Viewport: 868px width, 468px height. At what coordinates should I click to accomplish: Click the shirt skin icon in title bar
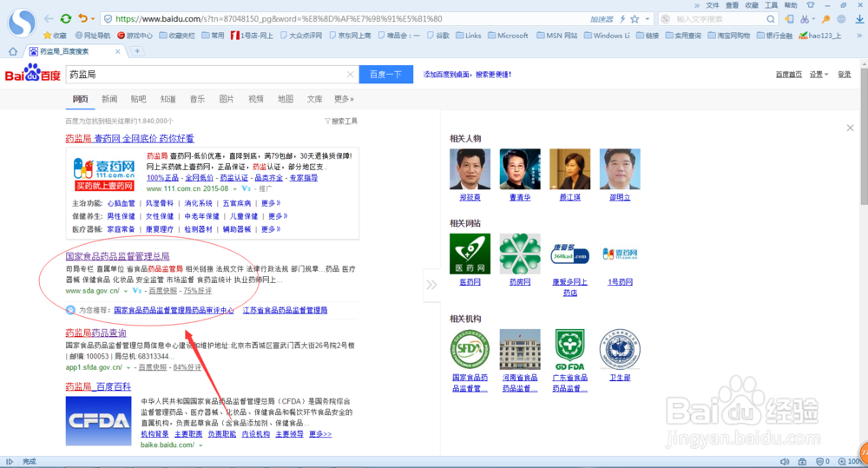point(811,5)
